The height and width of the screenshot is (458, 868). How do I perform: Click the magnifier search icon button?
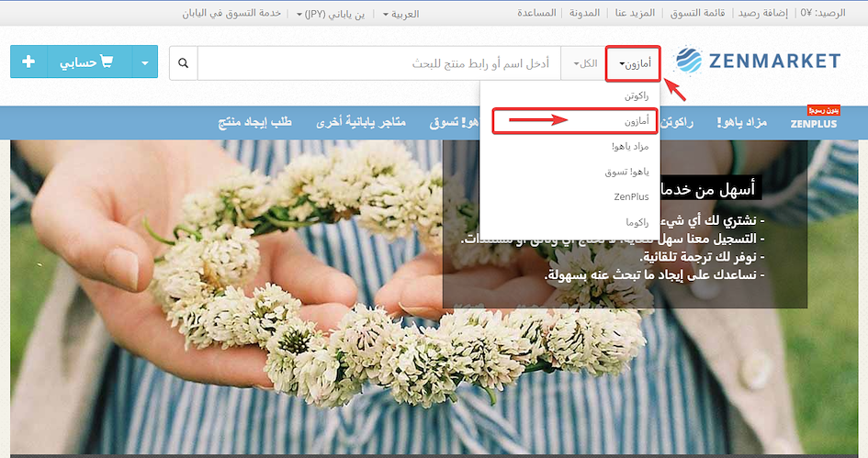pos(183,63)
